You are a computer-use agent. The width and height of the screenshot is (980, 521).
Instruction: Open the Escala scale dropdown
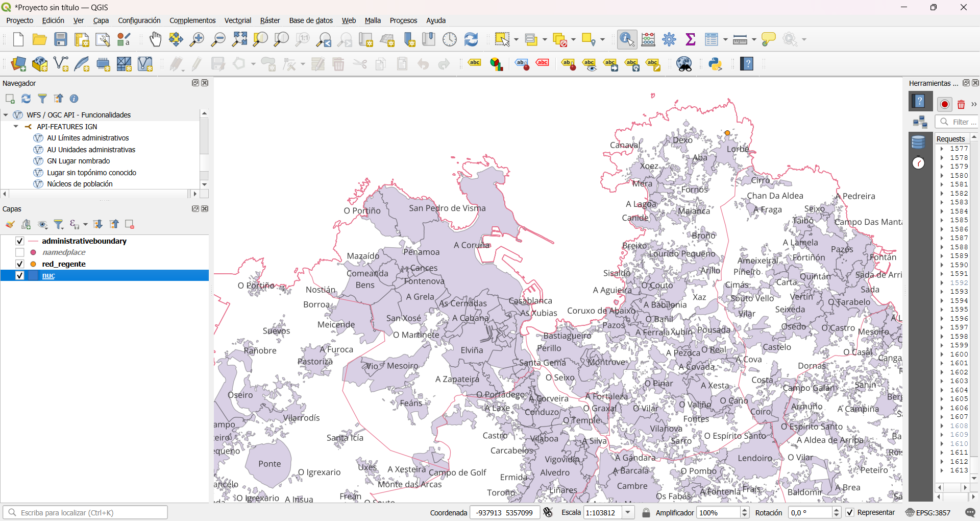point(628,512)
